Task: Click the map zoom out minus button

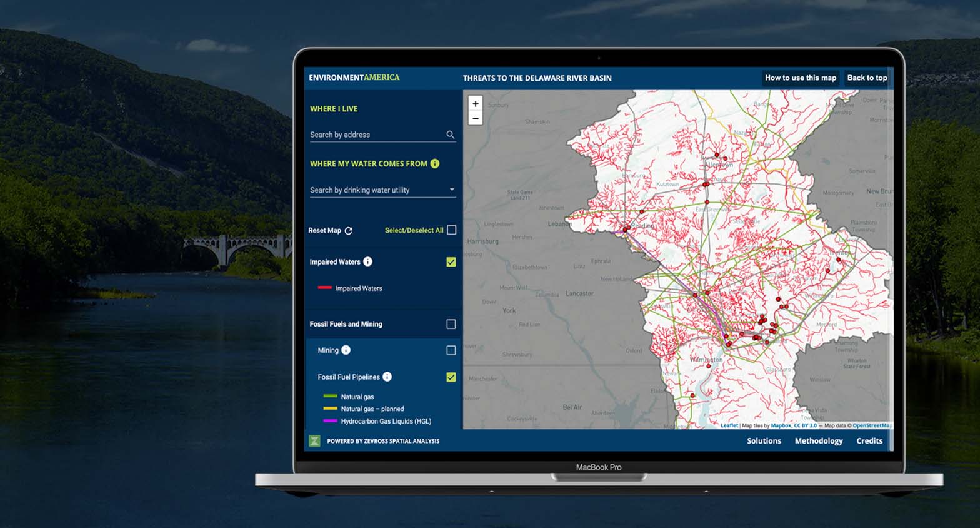Action: tap(476, 118)
